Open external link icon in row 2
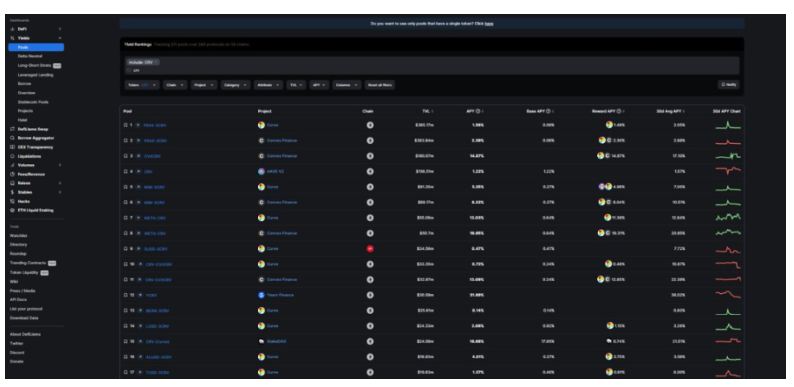 click(x=139, y=141)
